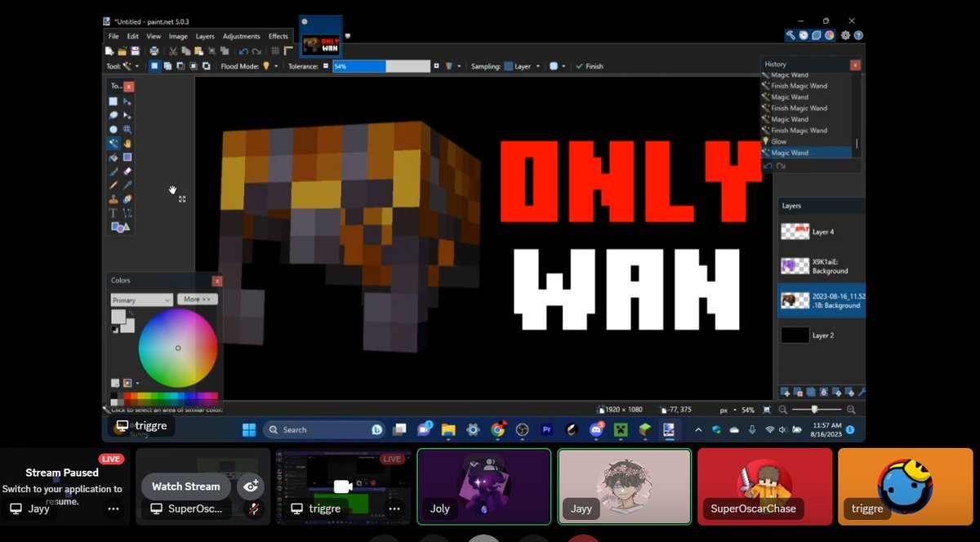Select the Glow history entry
The height and width of the screenshot is (542, 980).
[x=778, y=141]
